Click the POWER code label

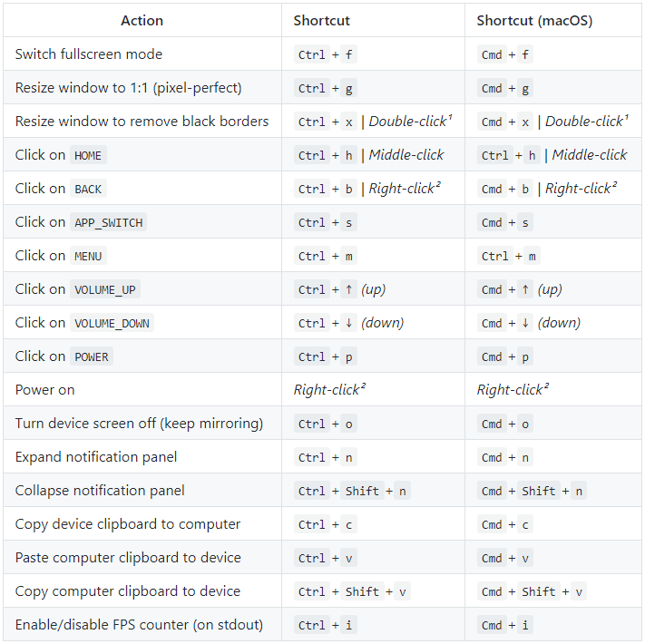click(92, 356)
